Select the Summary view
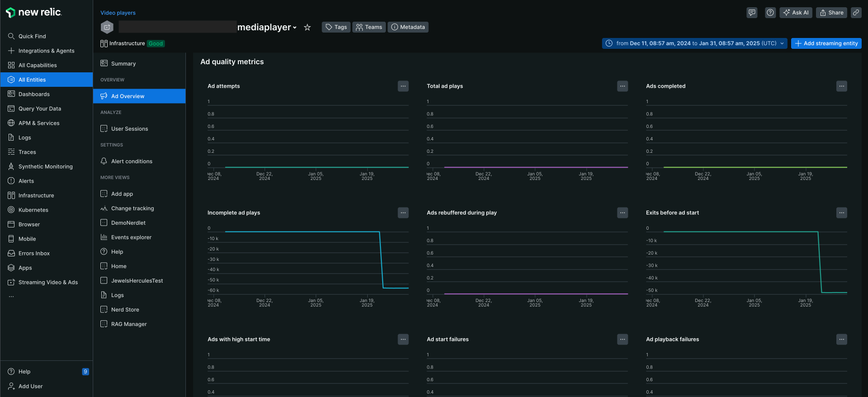The height and width of the screenshot is (397, 868). click(x=123, y=64)
